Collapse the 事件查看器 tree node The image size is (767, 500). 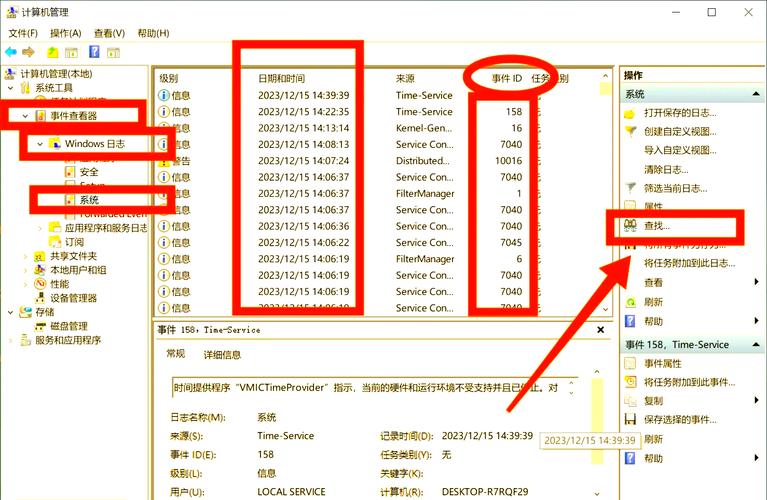pyautogui.click(x=25, y=116)
